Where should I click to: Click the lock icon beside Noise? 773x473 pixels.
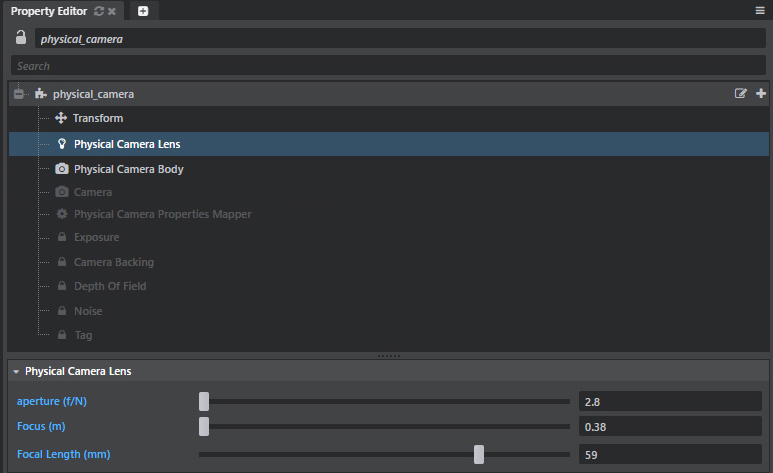[62, 310]
